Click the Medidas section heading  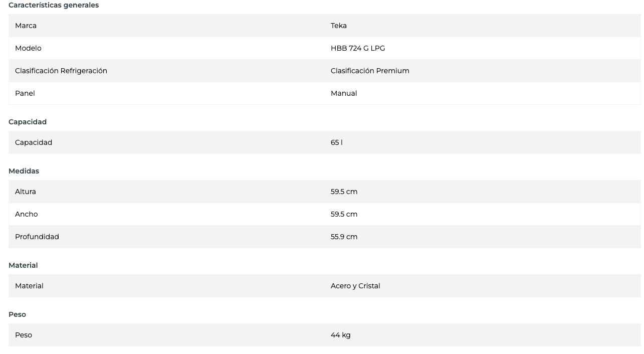point(24,171)
